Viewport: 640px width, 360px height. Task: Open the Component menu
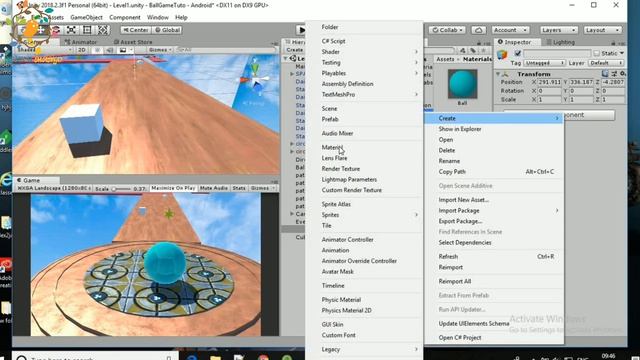125,18
